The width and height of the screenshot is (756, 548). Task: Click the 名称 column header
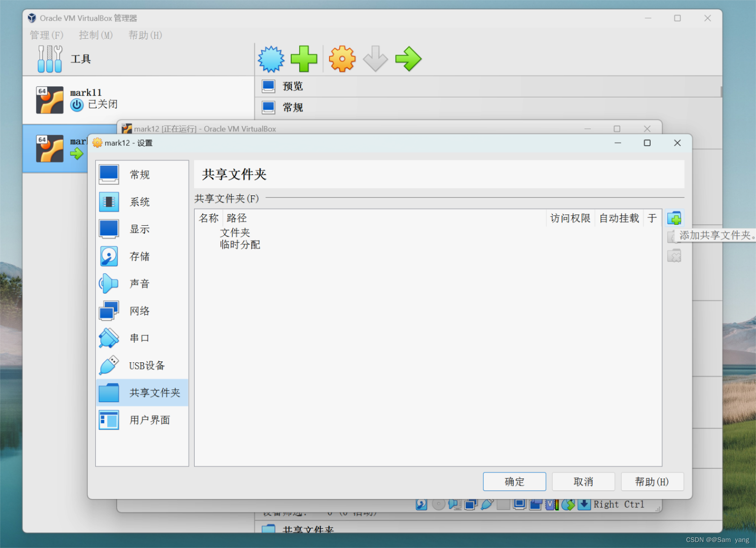pyautogui.click(x=209, y=218)
